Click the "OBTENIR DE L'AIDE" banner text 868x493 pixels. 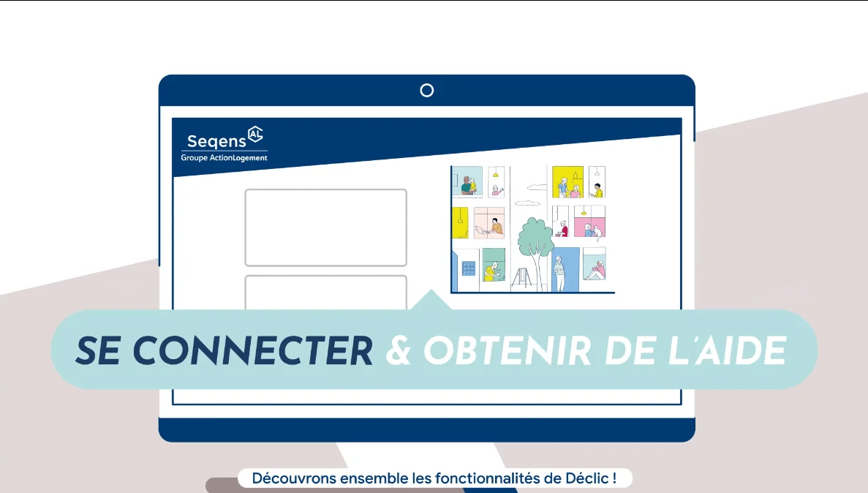604,352
